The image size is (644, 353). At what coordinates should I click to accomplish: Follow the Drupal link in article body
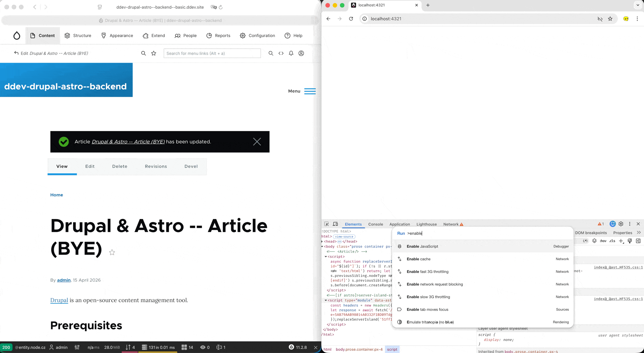(59, 300)
